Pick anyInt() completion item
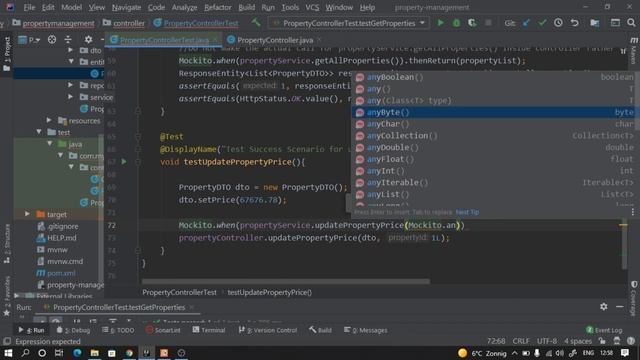The width and height of the screenshot is (640, 360). point(493,171)
